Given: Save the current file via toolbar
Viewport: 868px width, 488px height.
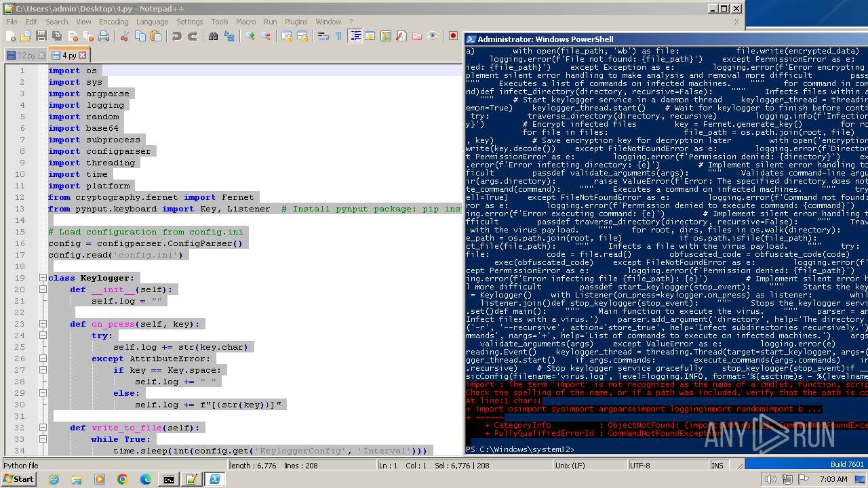Looking at the screenshot, I should click(41, 36).
